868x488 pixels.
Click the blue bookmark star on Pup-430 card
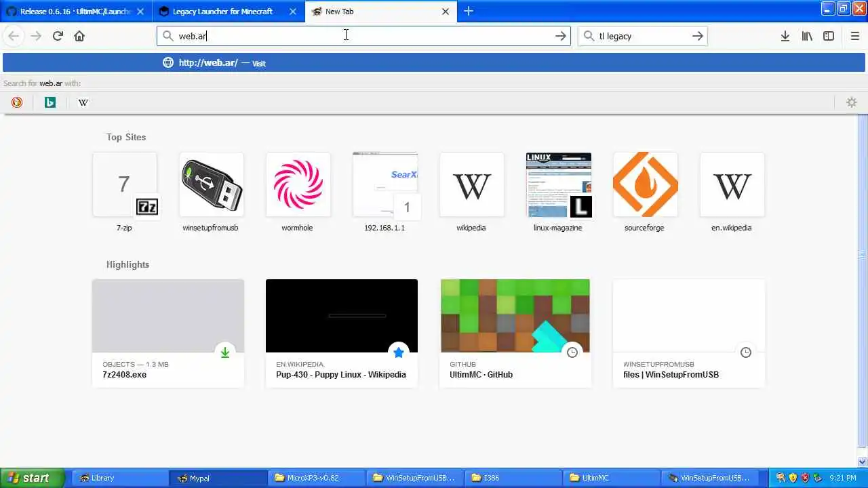pyautogui.click(x=399, y=352)
